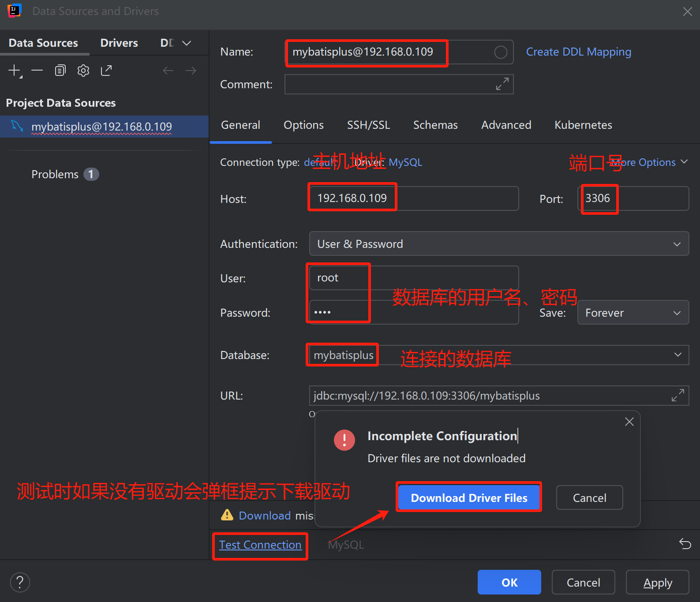The height and width of the screenshot is (602, 700).
Task: Close the Incomplete Configuration popup
Action: pos(629,422)
